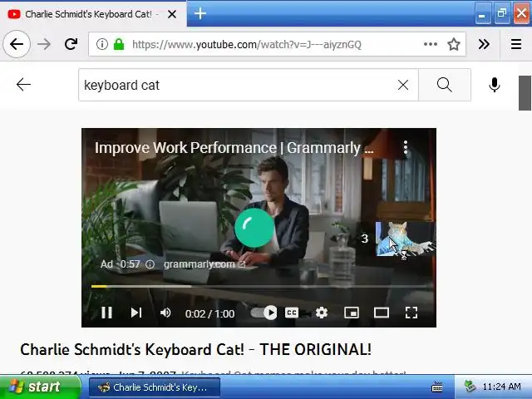Click the browser forward arrow
The width and height of the screenshot is (532, 399).
[44, 44]
